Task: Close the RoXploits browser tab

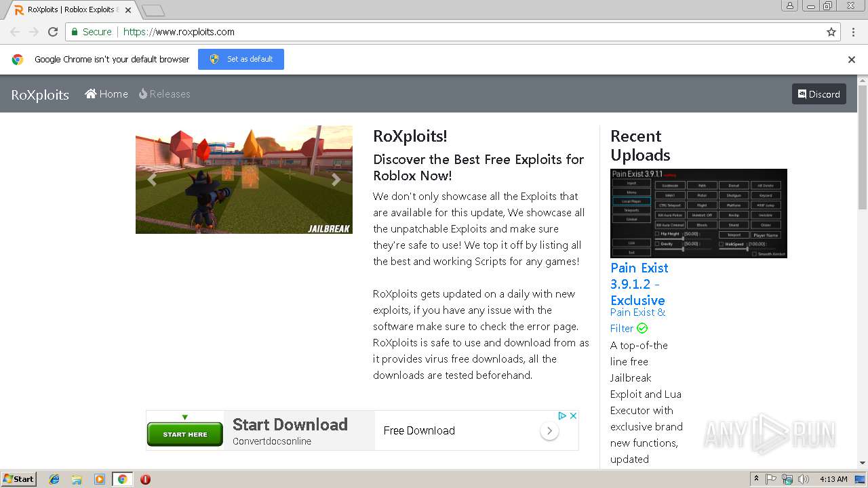Action: click(x=128, y=10)
